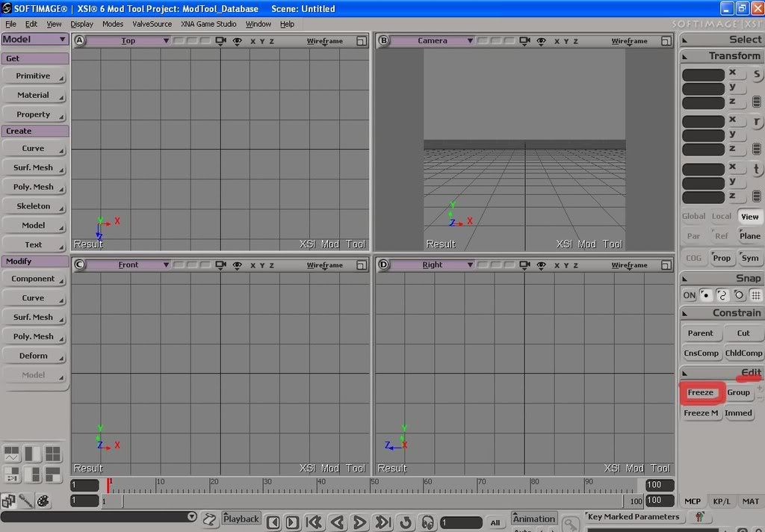Viewport: 765px width, 532px height.
Task: Open the Primitive submenu under Get
Action: pos(34,76)
